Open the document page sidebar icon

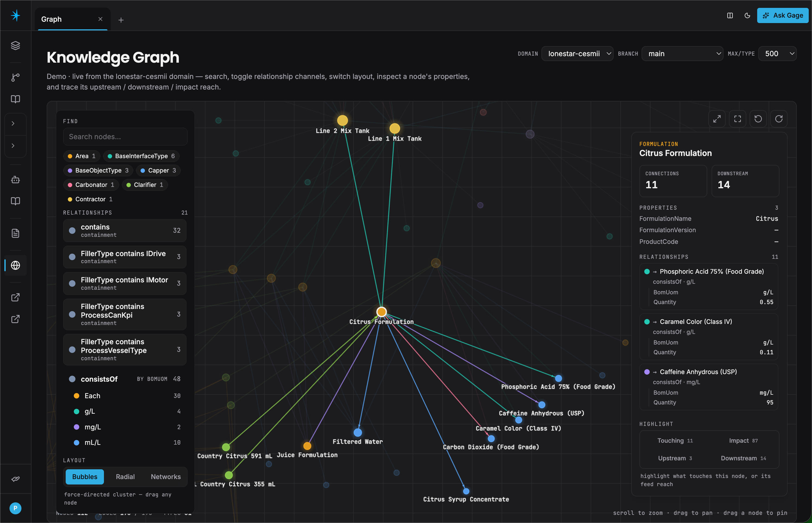tap(15, 233)
